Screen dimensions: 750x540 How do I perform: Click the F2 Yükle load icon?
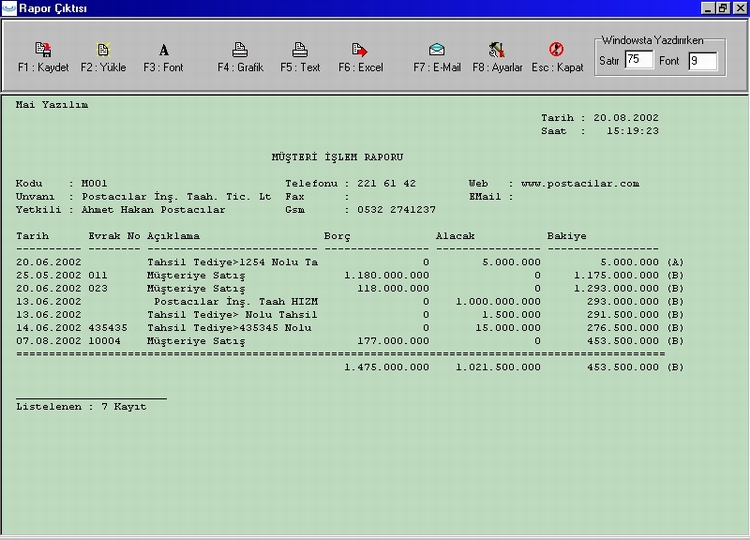click(103, 49)
